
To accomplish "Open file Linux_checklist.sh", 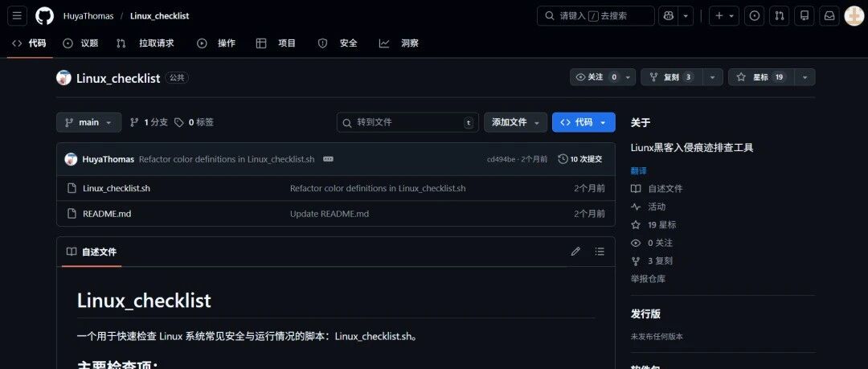I will 117,188.
